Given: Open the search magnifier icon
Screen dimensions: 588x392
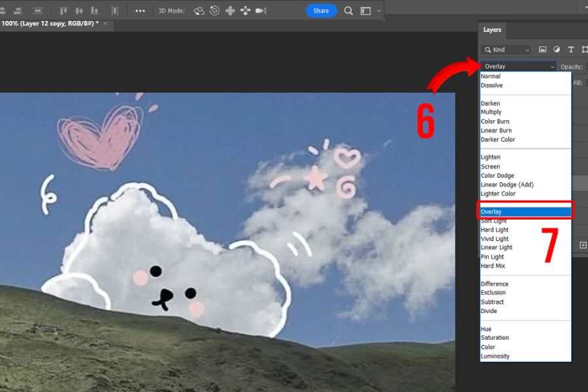Looking at the screenshot, I should pos(349,10).
